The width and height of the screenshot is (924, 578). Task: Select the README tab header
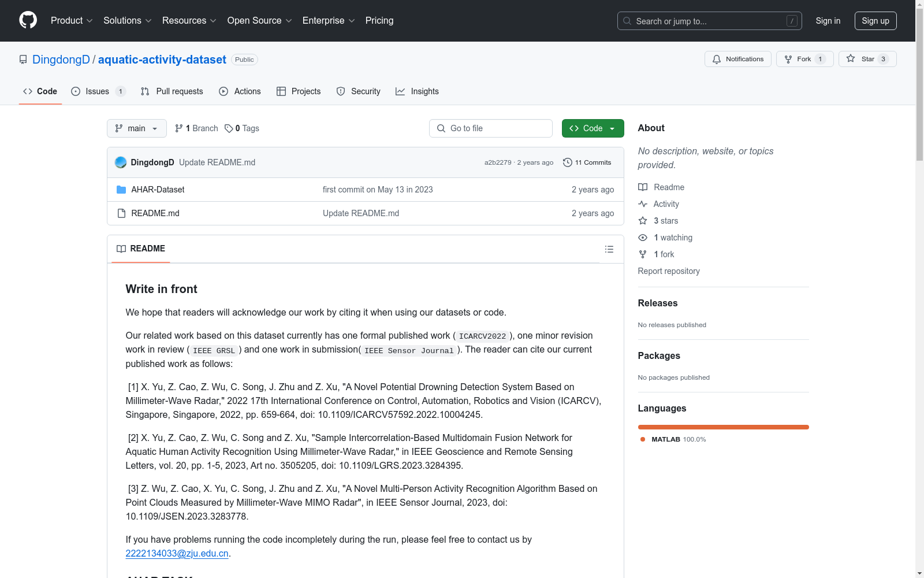[141, 249]
